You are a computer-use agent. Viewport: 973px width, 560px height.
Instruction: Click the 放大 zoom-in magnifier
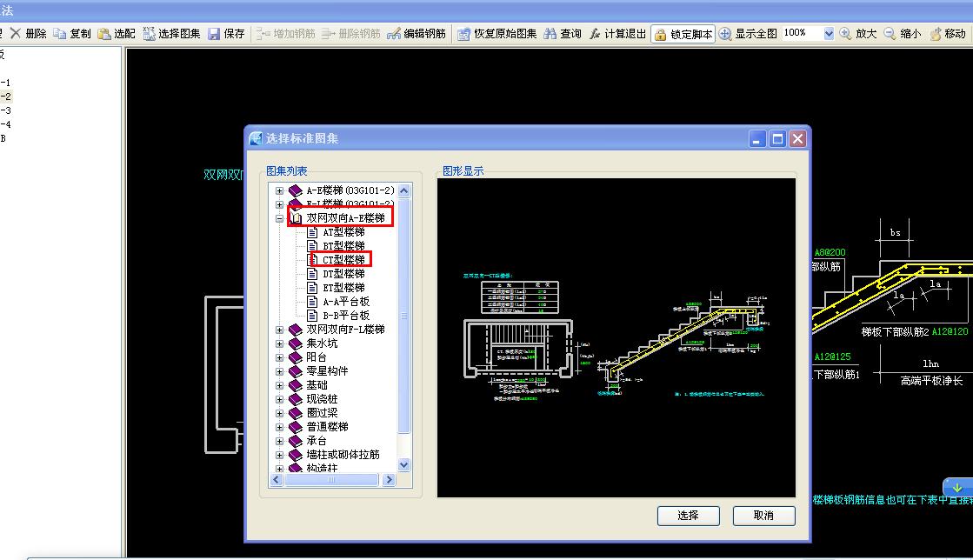click(x=845, y=34)
